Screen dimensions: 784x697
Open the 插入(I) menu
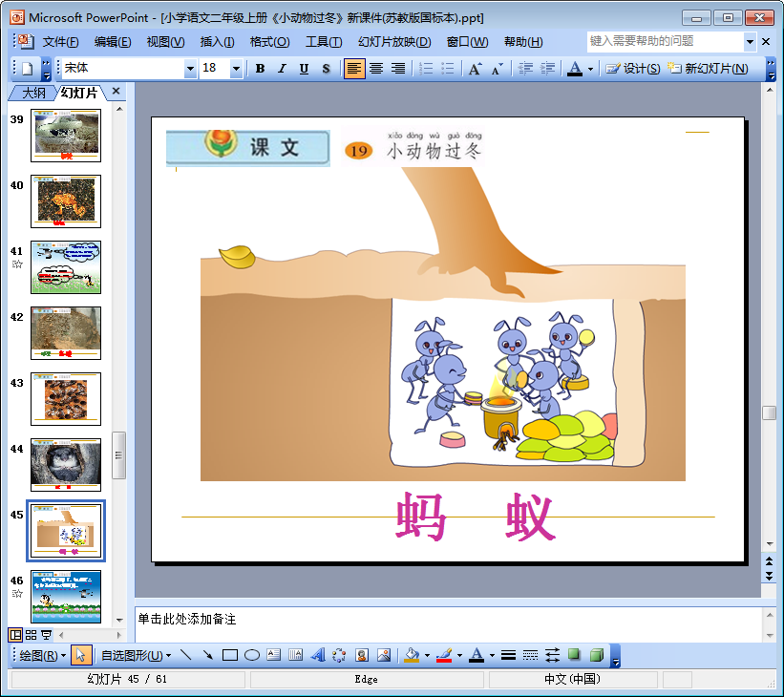217,42
